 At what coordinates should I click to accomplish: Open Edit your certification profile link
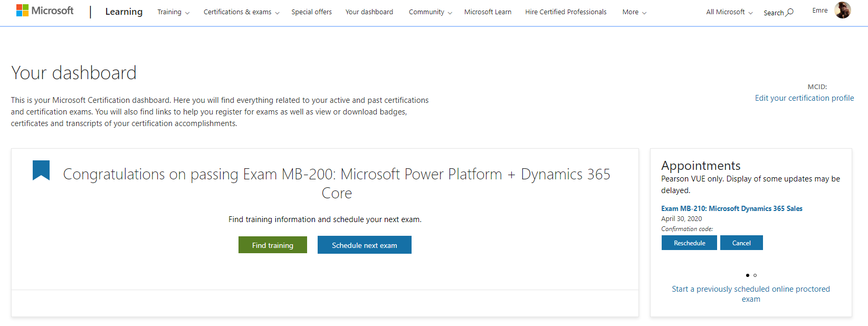[804, 98]
